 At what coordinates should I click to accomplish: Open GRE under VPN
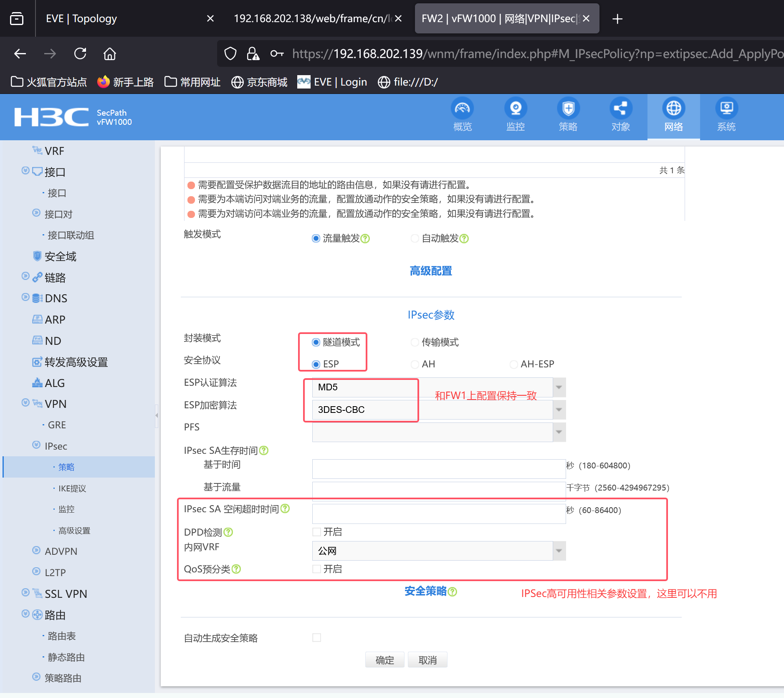(57, 425)
